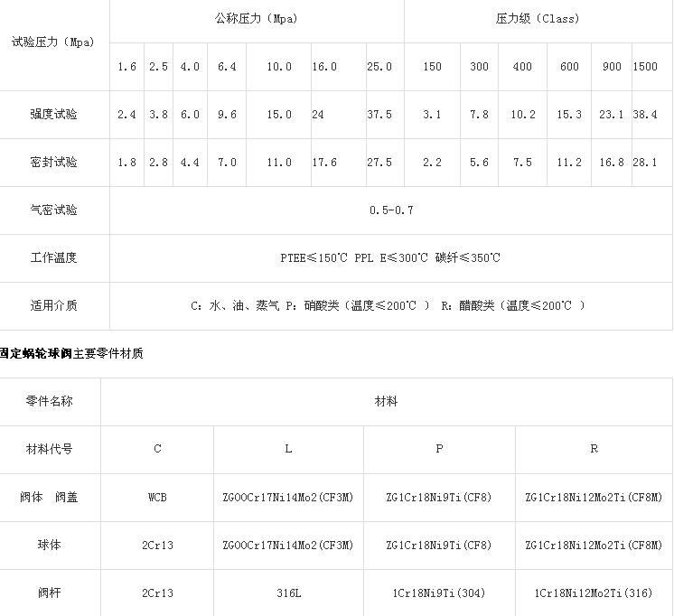Click the 零件名称 header cell
674x616 pixels.
tap(50, 401)
